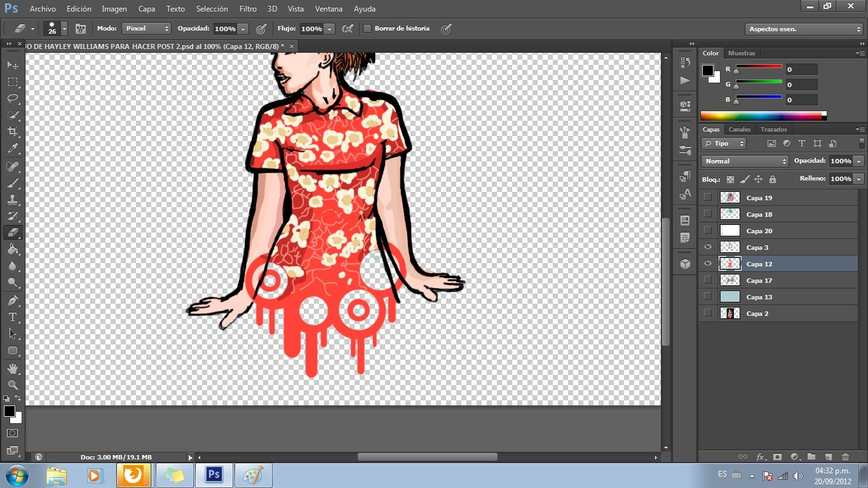Open the Modo Pincel dropdown
This screenshot has height=488, width=868.
point(147,29)
